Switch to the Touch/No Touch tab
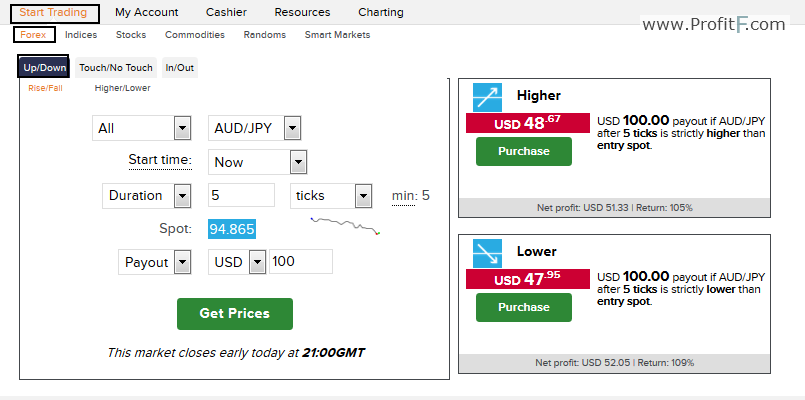The height and width of the screenshot is (400, 805). tap(116, 68)
